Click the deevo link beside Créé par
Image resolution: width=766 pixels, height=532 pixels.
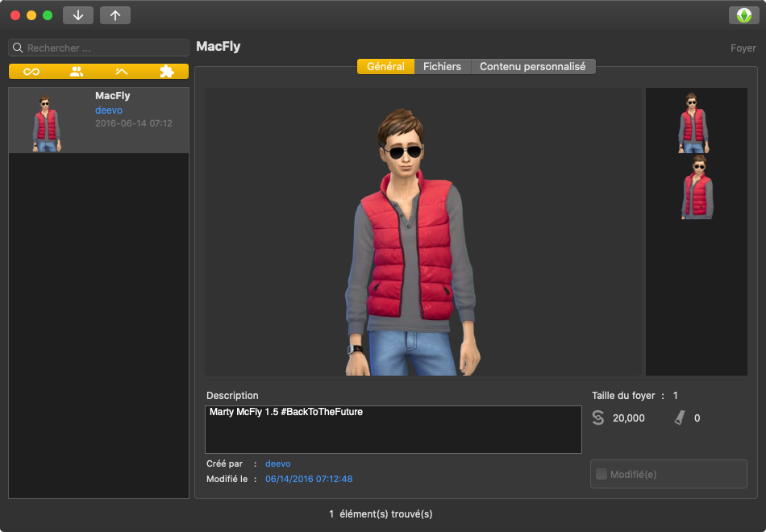[x=277, y=463]
